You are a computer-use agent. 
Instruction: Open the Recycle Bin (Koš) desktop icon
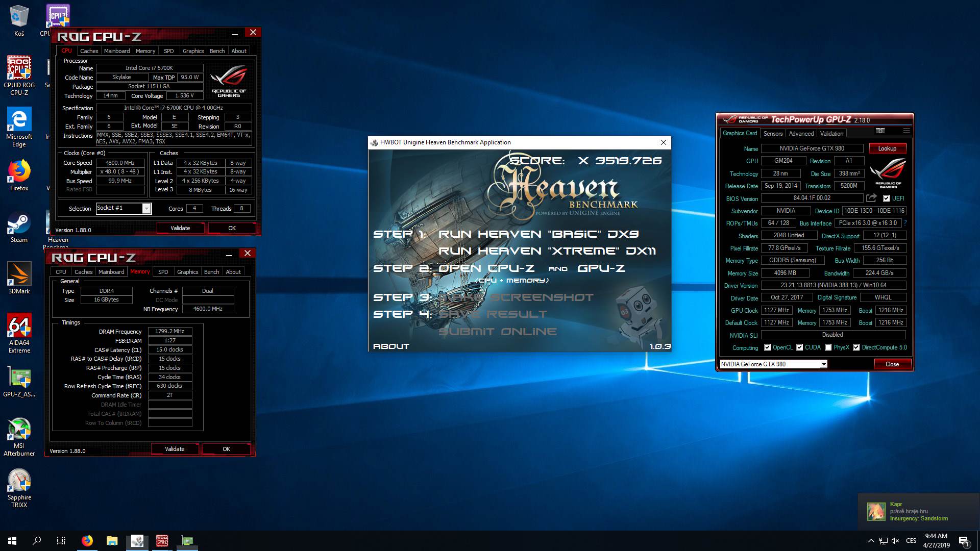click(19, 21)
